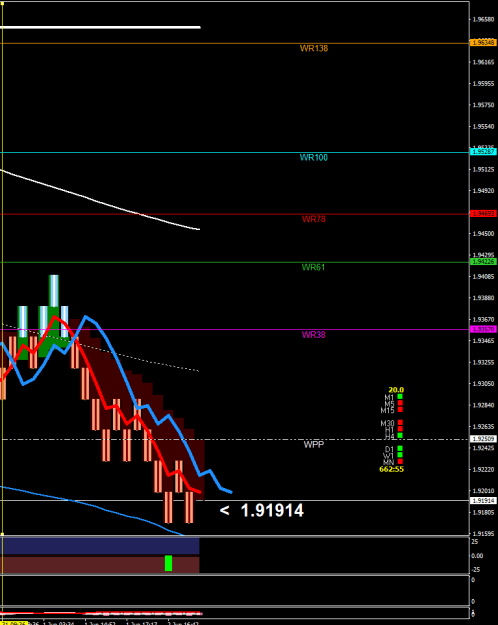498x625 pixels.
Task: Click the 1.96348 orange price tag
Action: click(483, 43)
